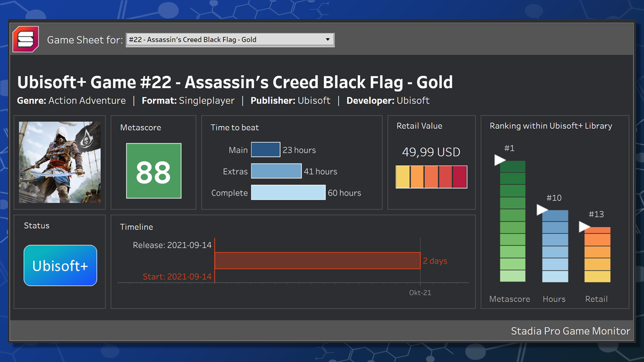Image resolution: width=644 pixels, height=362 pixels.
Task: Click the 'Ranking within Ubisoft+ Library' heading
Action: click(551, 126)
